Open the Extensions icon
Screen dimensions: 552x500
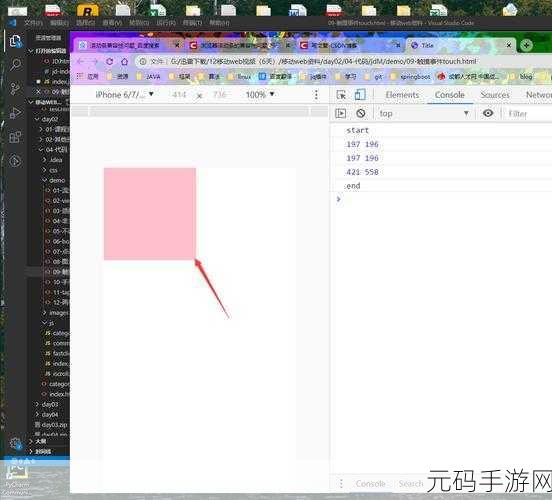15,137
